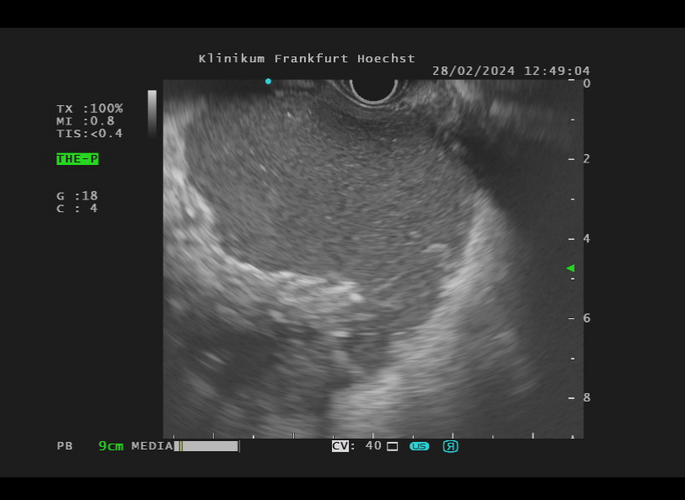
Task: Select the CV highlighted label
Action: (340, 446)
